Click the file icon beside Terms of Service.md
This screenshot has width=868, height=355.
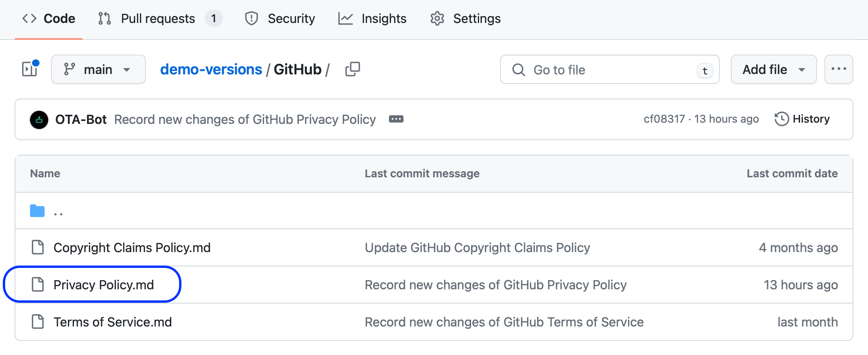pyautogui.click(x=38, y=322)
